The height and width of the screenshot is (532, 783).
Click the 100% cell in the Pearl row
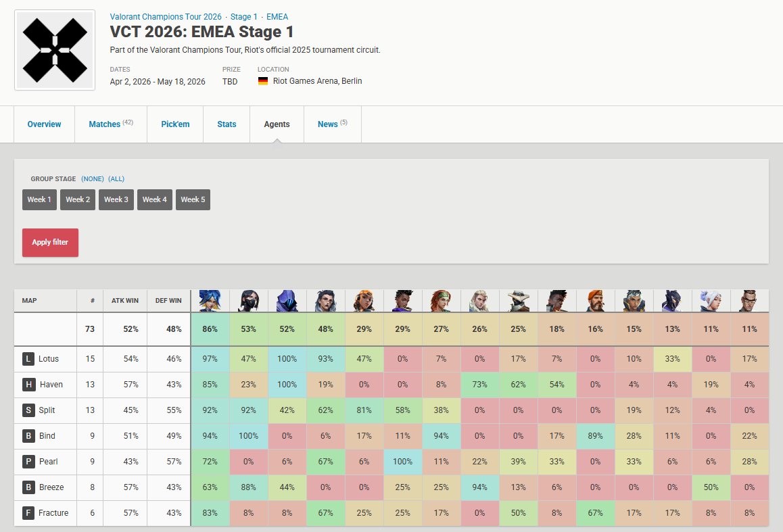coord(402,462)
